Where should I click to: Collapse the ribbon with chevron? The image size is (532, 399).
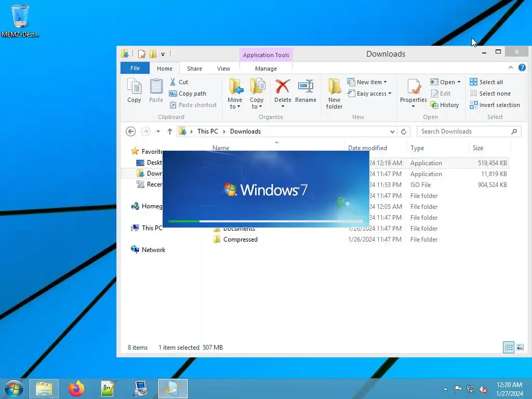(511, 68)
